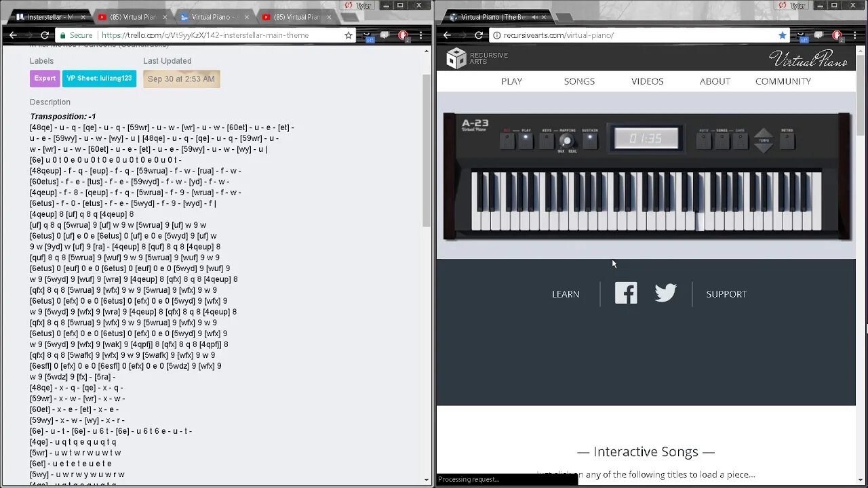Click the Tyler profile button in left window

point(359,5)
